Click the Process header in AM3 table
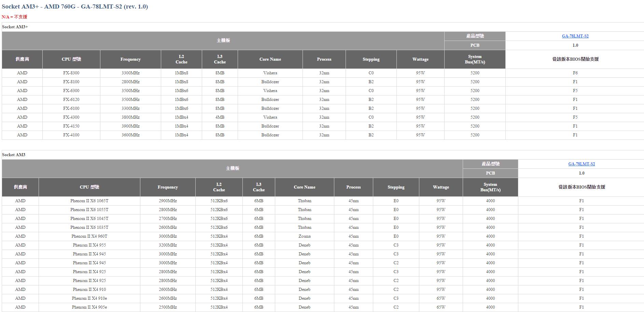The width and height of the screenshot is (644, 312). point(353,187)
